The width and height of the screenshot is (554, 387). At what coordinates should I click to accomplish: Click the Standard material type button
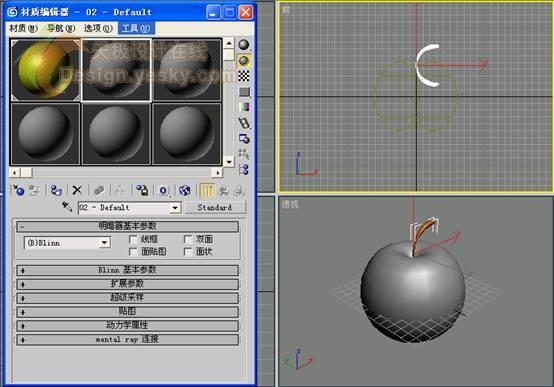tap(215, 207)
